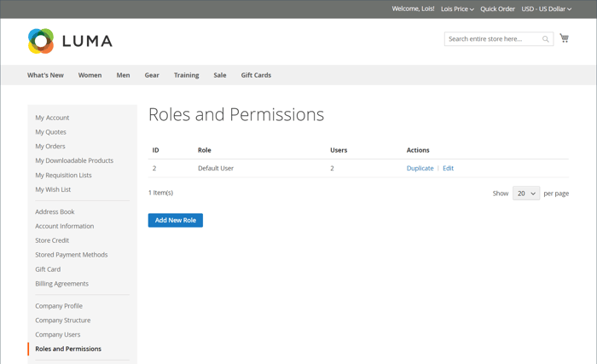Go to the Sale menu item

[220, 75]
